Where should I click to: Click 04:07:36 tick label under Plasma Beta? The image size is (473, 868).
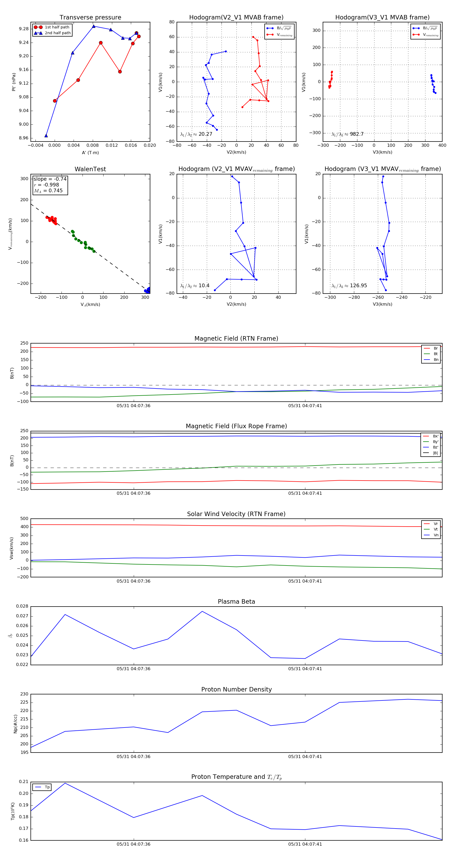click(x=133, y=669)
